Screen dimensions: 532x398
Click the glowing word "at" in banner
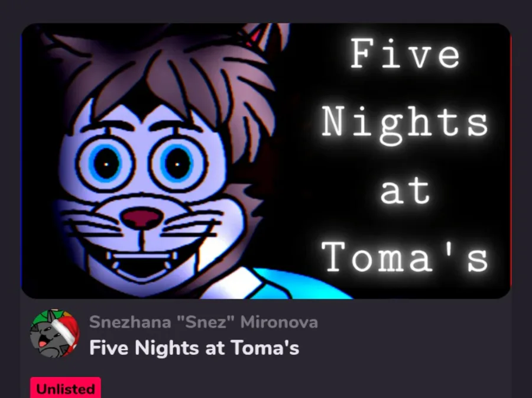point(405,190)
